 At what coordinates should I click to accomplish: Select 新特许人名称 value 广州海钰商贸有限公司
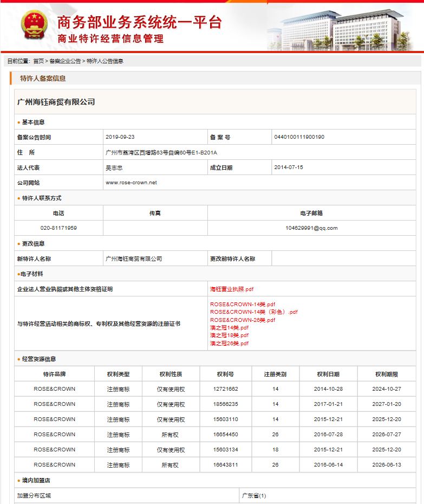[x=134, y=259]
